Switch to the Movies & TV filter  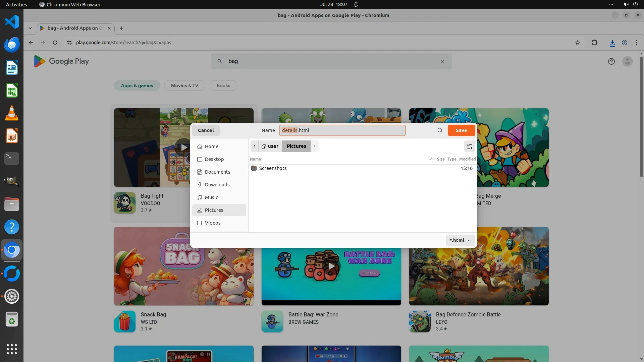[184, 85]
